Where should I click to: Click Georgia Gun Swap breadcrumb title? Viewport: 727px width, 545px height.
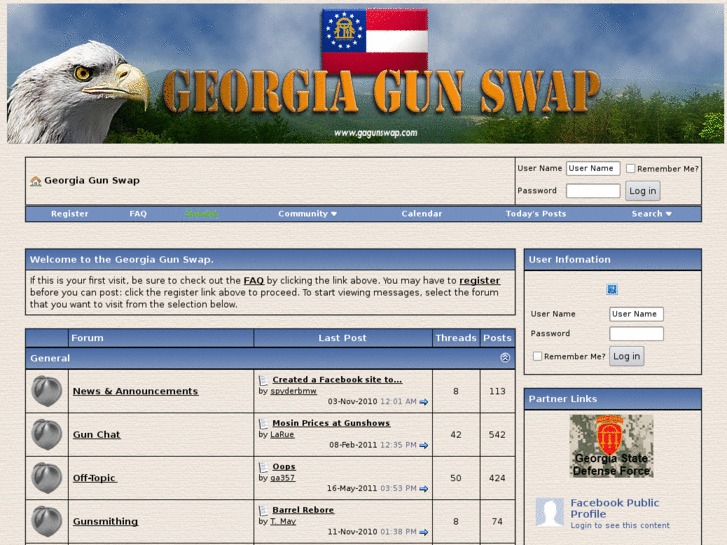click(92, 180)
